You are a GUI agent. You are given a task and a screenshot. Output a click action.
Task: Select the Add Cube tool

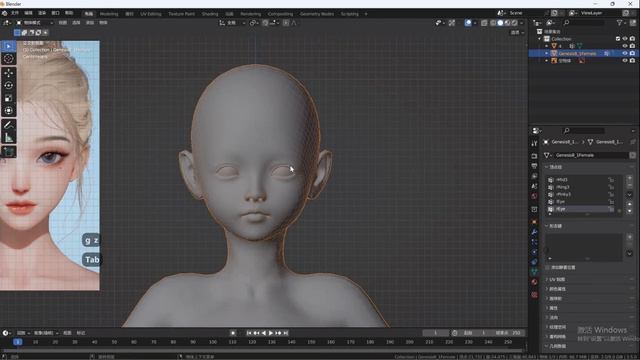point(9,152)
